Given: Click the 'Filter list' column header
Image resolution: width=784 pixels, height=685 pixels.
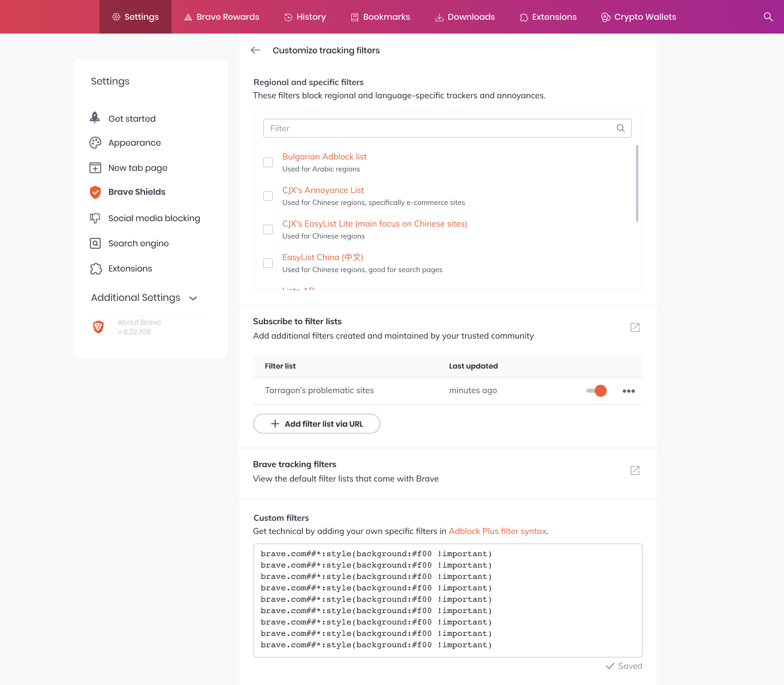Looking at the screenshot, I should point(280,366).
